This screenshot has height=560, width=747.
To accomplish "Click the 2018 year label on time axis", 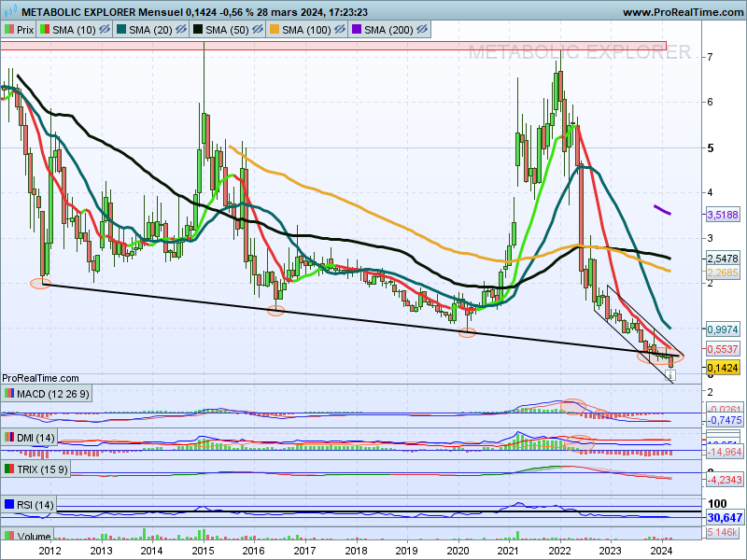I will click(x=356, y=551).
